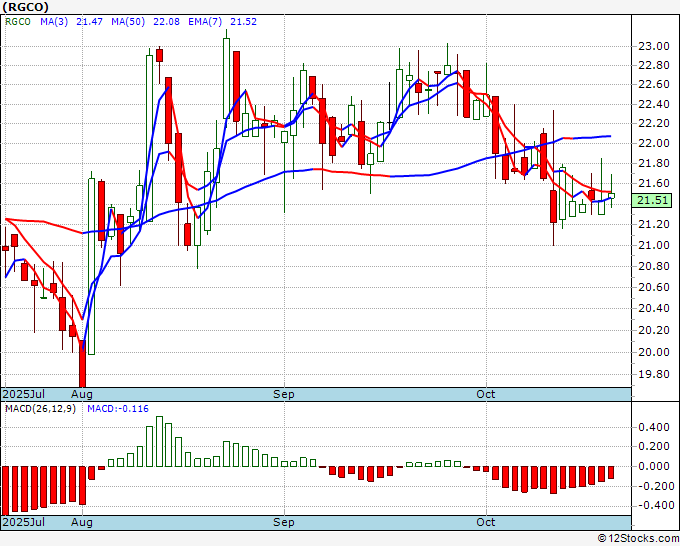Click the MA(3) legend label

54,22
